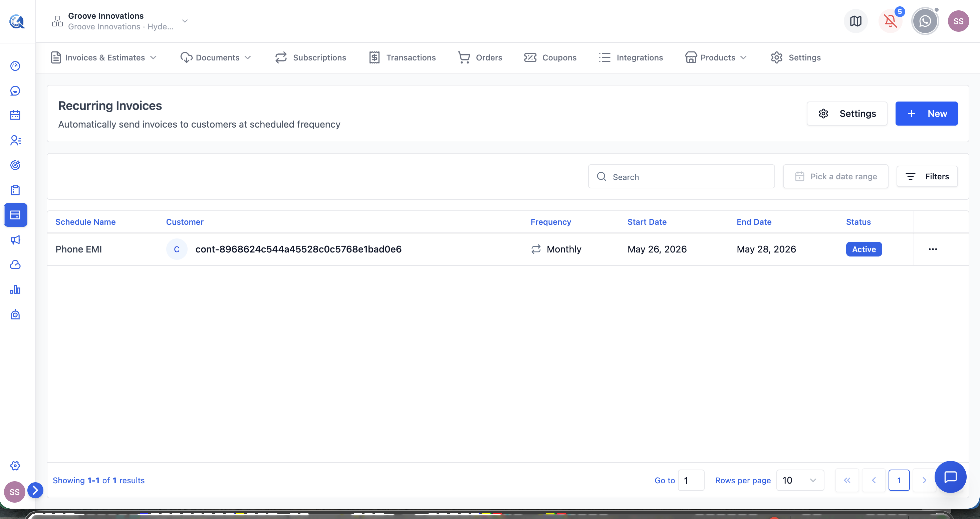Viewport: 980px width, 519px height.
Task: Jump to first page with double chevron
Action: click(847, 480)
